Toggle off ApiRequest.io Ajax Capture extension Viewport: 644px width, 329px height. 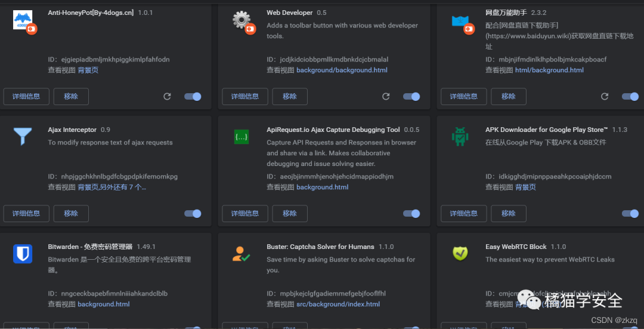pos(411,213)
